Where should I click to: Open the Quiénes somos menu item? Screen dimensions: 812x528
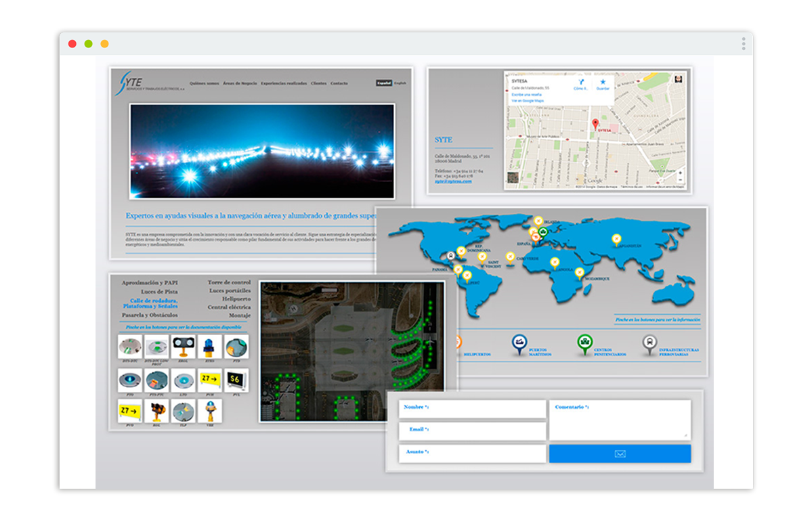pyautogui.click(x=204, y=83)
